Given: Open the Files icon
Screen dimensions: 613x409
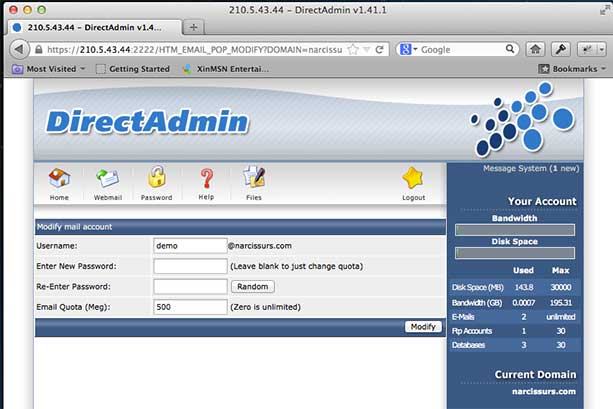Looking at the screenshot, I should click(254, 177).
